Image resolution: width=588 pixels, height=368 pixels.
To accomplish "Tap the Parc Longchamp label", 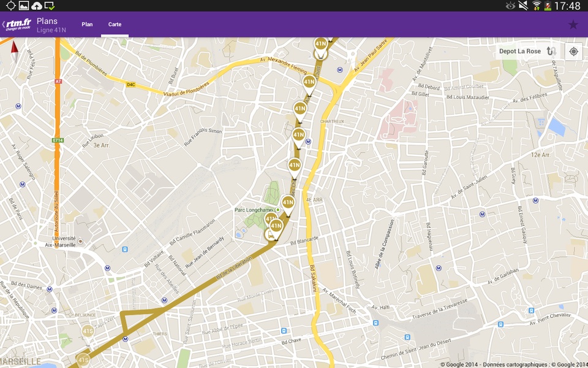I will pyautogui.click(x=254, y=210).
